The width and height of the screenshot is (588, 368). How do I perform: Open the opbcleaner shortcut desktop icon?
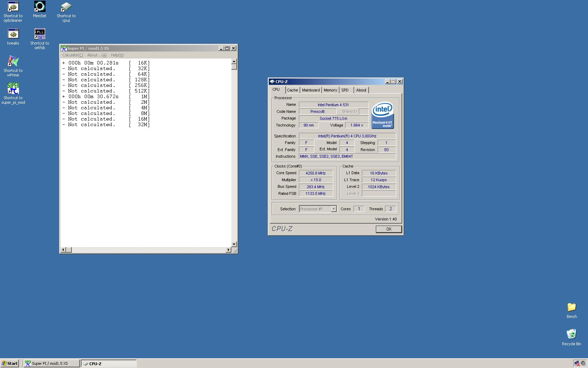(13, 12)
